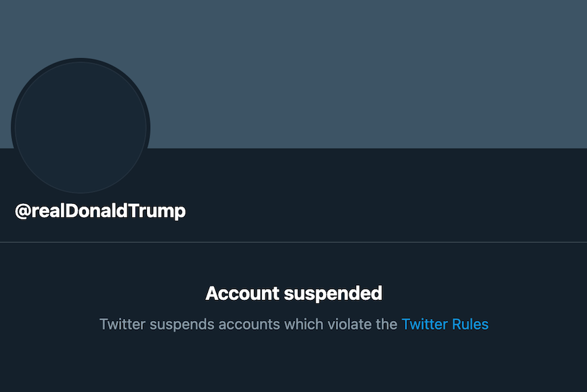Click the word Twitter in the suspension message
The height and width of the screenshot is (392, 587).
point(122,324)
